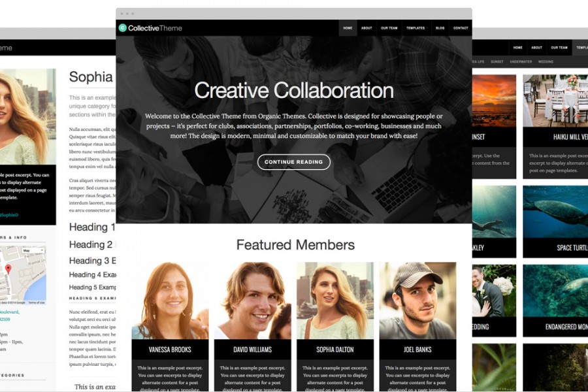Open the Endangered post thumbnail

pos(555,291)
